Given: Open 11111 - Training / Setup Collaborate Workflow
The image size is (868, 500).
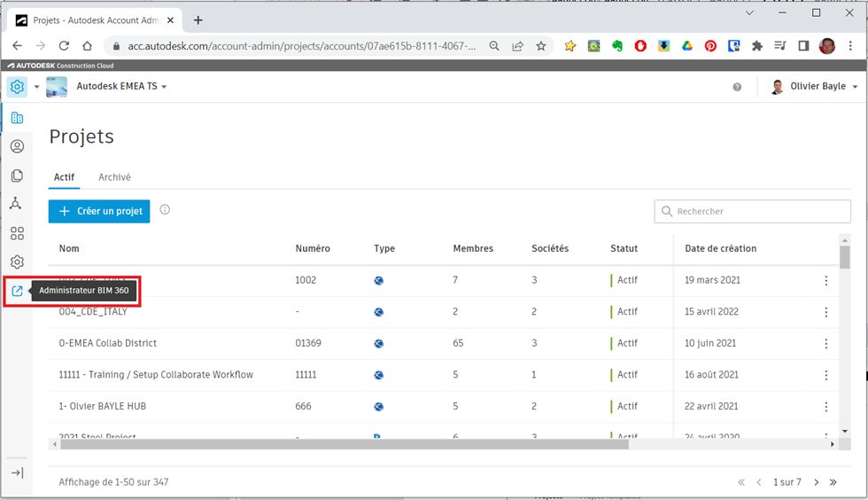Looking at the screenshot, I should tap(156, 375).
